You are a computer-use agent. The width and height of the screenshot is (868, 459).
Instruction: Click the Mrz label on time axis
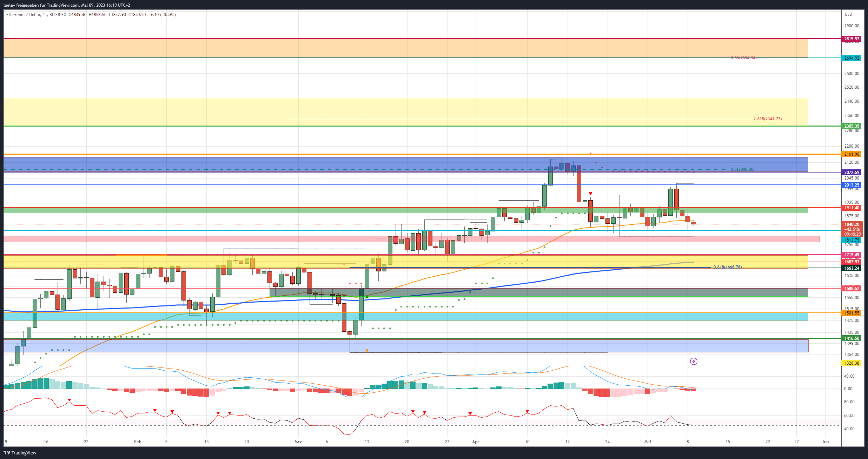click(298, 441)
